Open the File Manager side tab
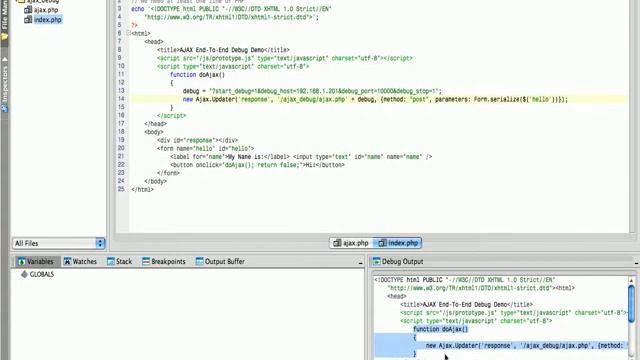640x360 pixels. 4,20
